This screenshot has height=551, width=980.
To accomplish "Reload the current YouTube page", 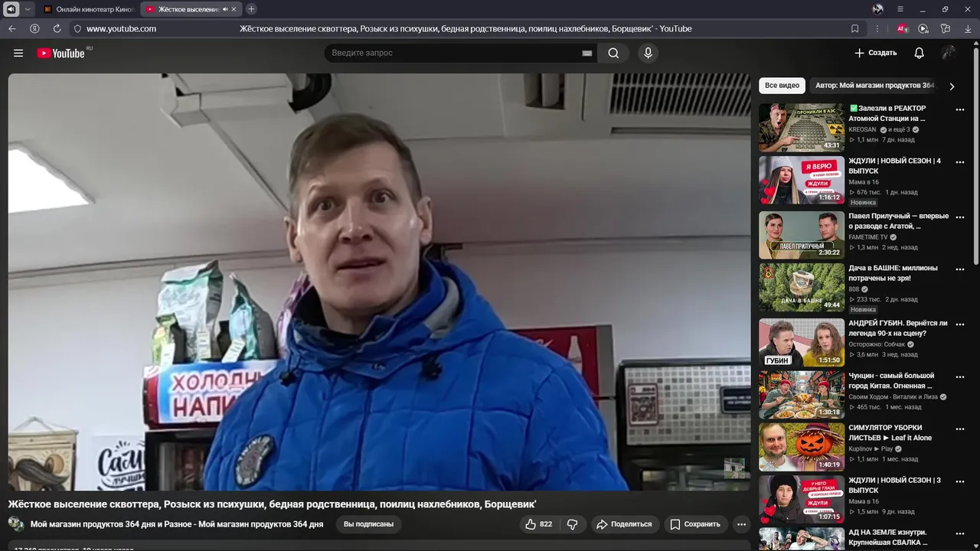I will click(57, 28).
